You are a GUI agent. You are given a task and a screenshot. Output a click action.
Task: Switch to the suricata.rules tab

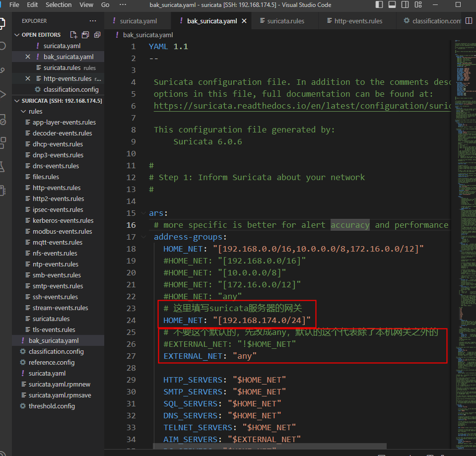pos(285,21)
